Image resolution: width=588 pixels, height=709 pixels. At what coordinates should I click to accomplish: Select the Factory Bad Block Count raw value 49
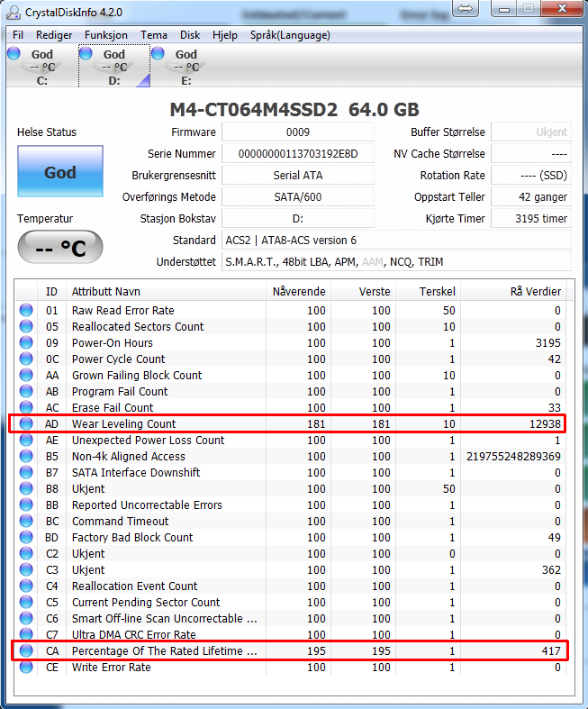tap(554, 537)
